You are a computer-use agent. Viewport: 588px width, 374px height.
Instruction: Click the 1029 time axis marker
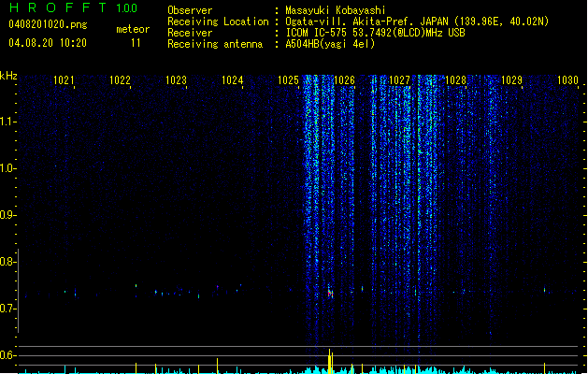click(511, 80)
